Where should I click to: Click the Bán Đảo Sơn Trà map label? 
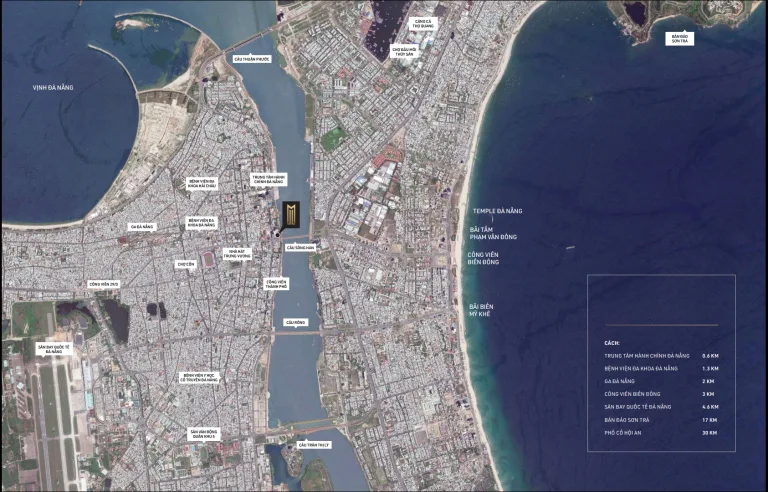680,39
